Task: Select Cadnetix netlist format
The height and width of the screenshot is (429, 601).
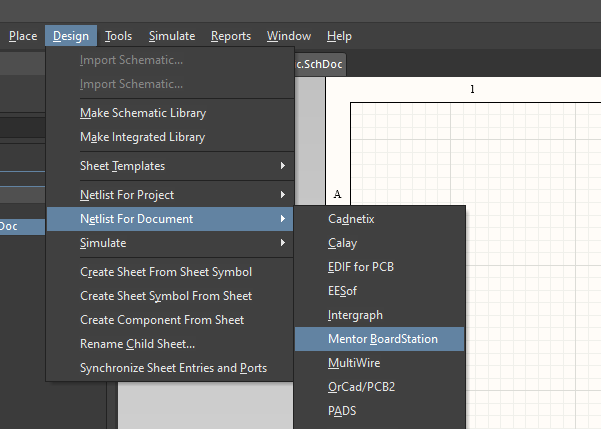Action: pos(379,219)
